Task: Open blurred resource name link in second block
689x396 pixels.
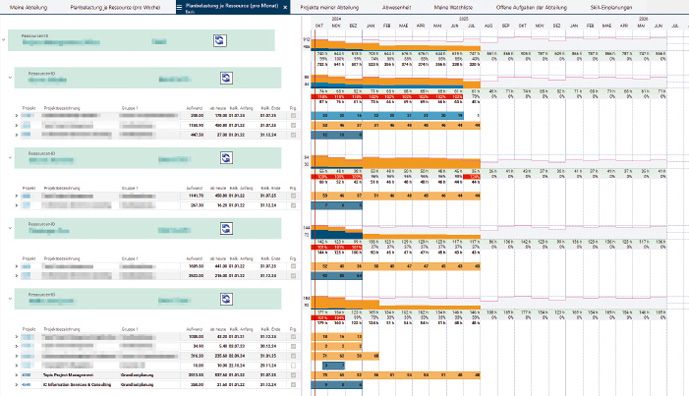Action: coord(47,80)
